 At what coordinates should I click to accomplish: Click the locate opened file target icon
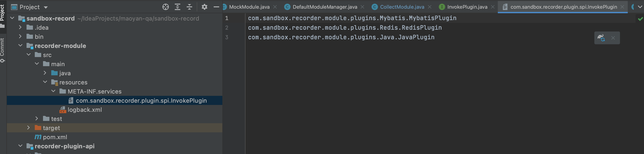coord(165,7)
